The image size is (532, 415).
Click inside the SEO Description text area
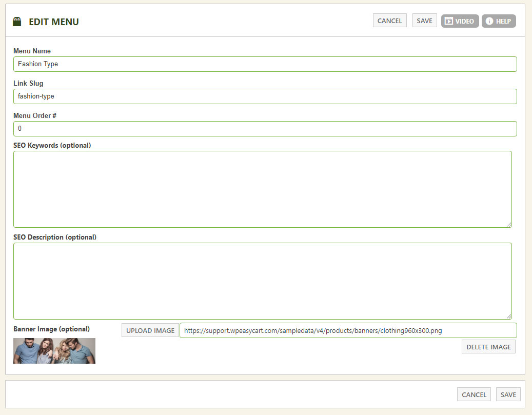(262, 281)
